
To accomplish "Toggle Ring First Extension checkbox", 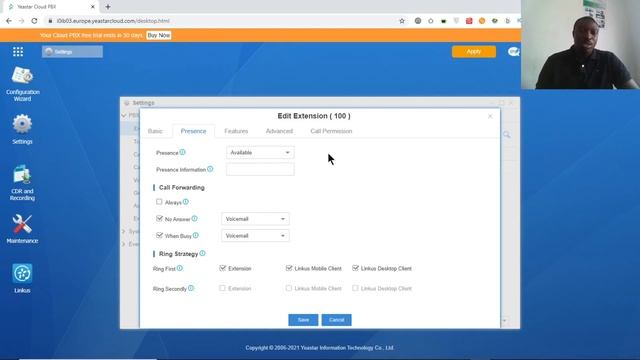I will (x=222, y=268).
